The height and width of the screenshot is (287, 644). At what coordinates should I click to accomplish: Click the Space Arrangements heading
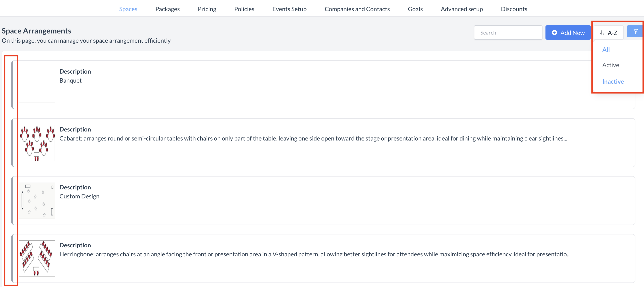[x=36, y=31]
